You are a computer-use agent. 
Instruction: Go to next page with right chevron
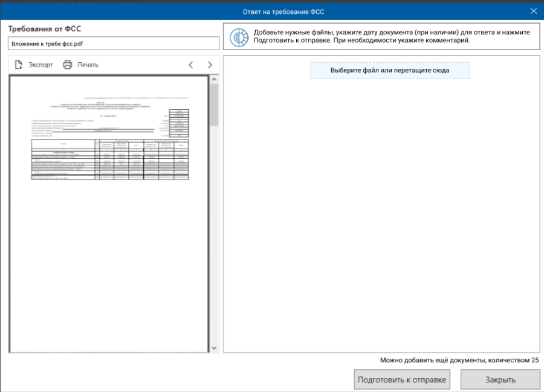coord(210,65)
